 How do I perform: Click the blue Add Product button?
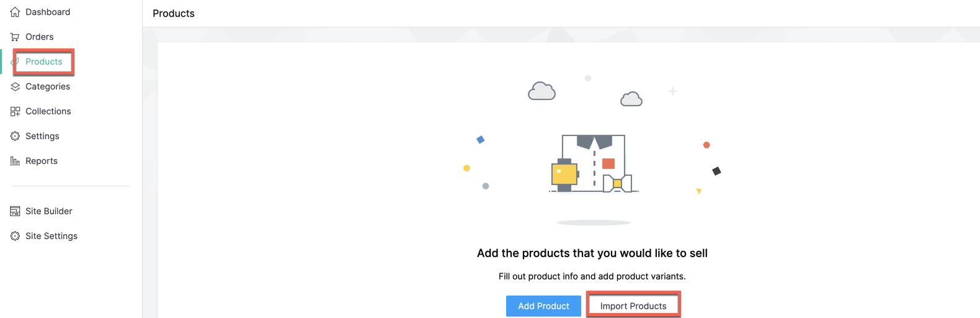[543, 306]
